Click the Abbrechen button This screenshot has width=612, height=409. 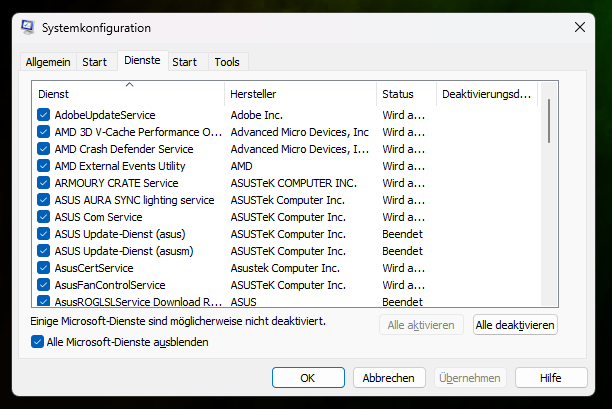pos(389,377)
